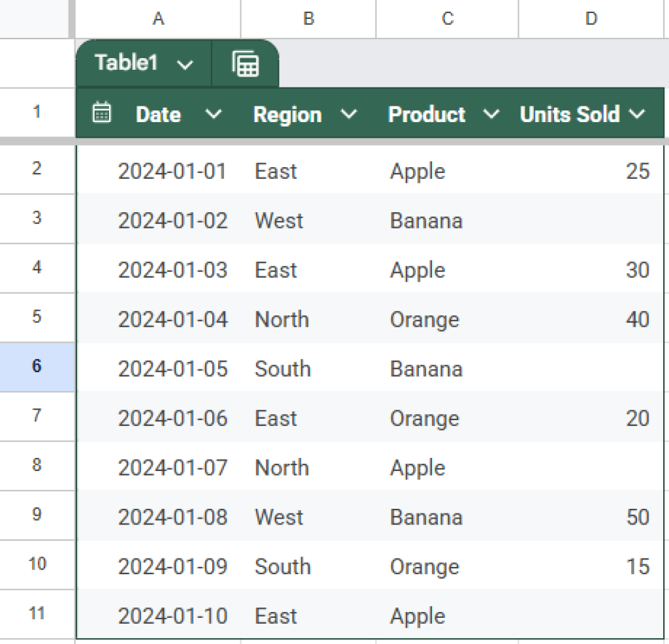This screenshot has height=644, width=669.
Task: Click the date cell 2024-01-05
Action: coord(172,368)
